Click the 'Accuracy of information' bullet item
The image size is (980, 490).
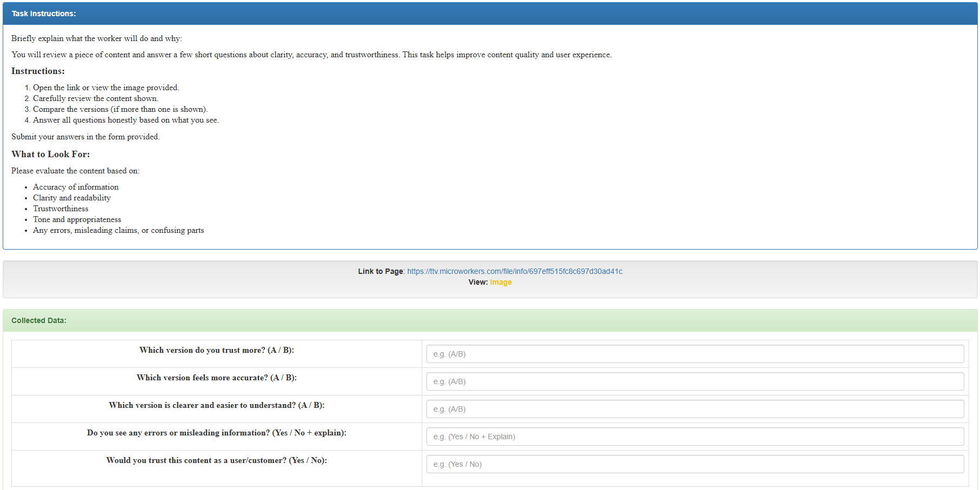coord(76,187)
